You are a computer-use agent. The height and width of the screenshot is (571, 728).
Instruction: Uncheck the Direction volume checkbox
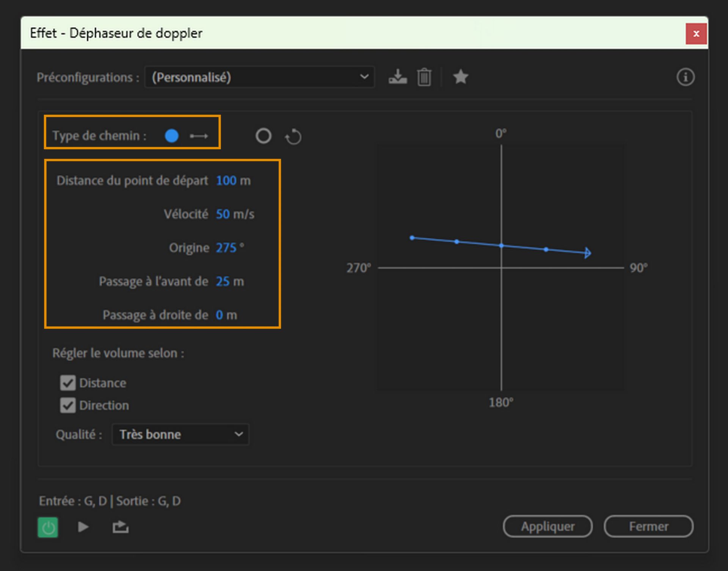tap(68, 405)
